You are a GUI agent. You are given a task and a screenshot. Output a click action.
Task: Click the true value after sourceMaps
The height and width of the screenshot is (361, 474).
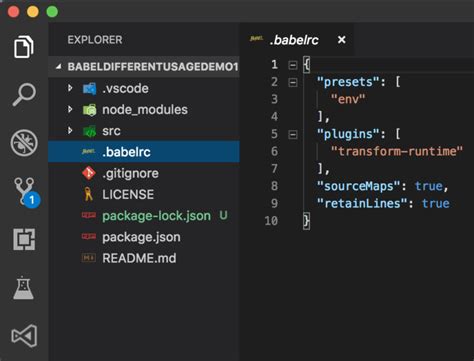click(429, 186)
